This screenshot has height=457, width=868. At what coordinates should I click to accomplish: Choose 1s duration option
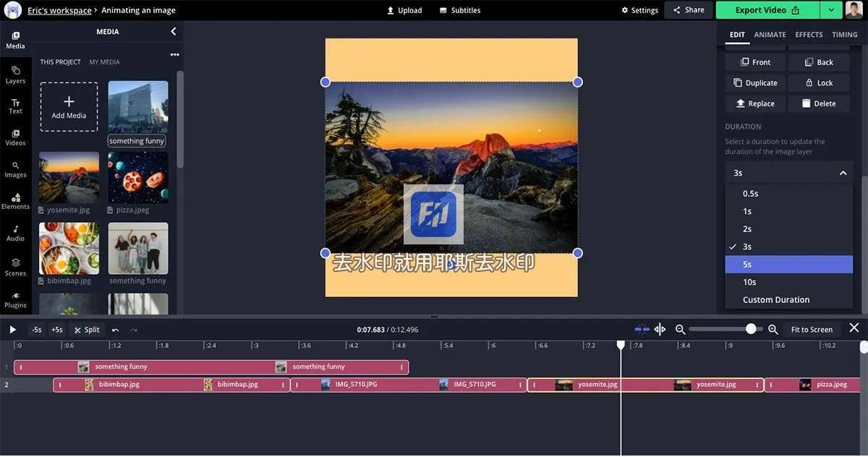789,211
